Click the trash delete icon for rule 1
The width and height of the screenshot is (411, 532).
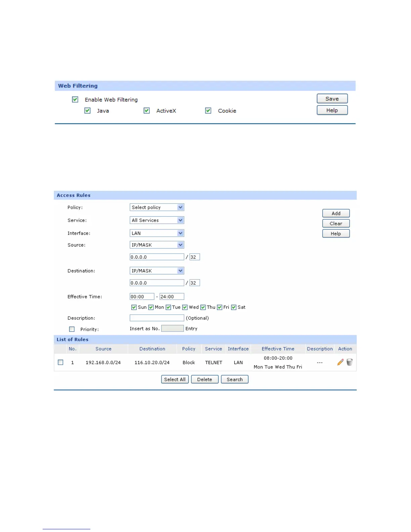[350, 362]
